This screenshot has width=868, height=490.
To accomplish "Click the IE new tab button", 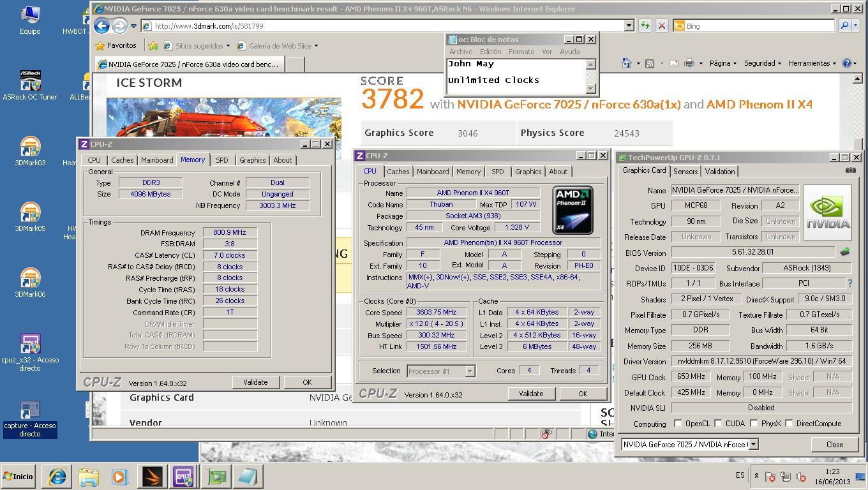I will 294,64.
